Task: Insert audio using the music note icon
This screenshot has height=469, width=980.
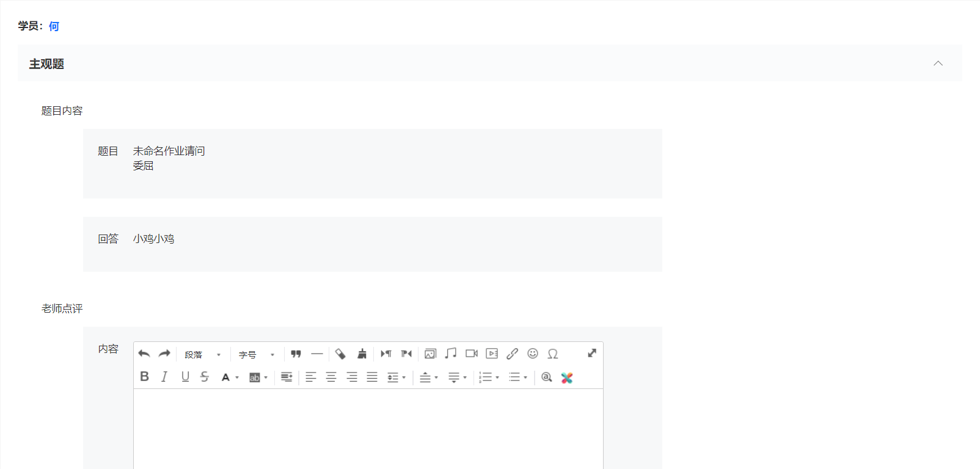Action: coord(451,354)
